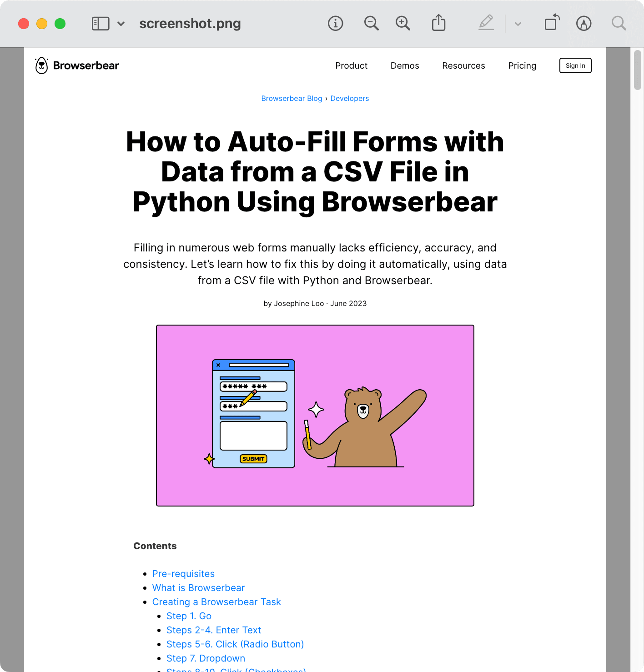Jump to Pre-requisites section
Viewport: 644px width, 672px height.
pos(183,574)
